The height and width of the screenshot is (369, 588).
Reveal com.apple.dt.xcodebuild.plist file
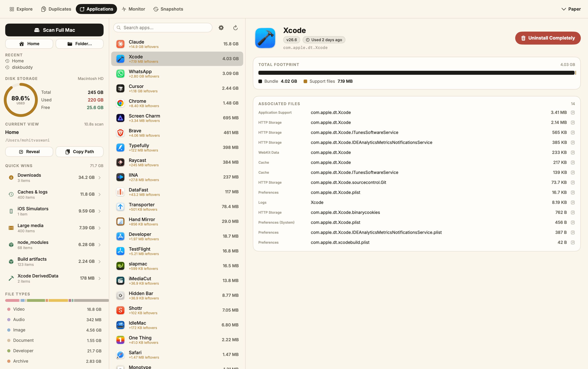573,243
